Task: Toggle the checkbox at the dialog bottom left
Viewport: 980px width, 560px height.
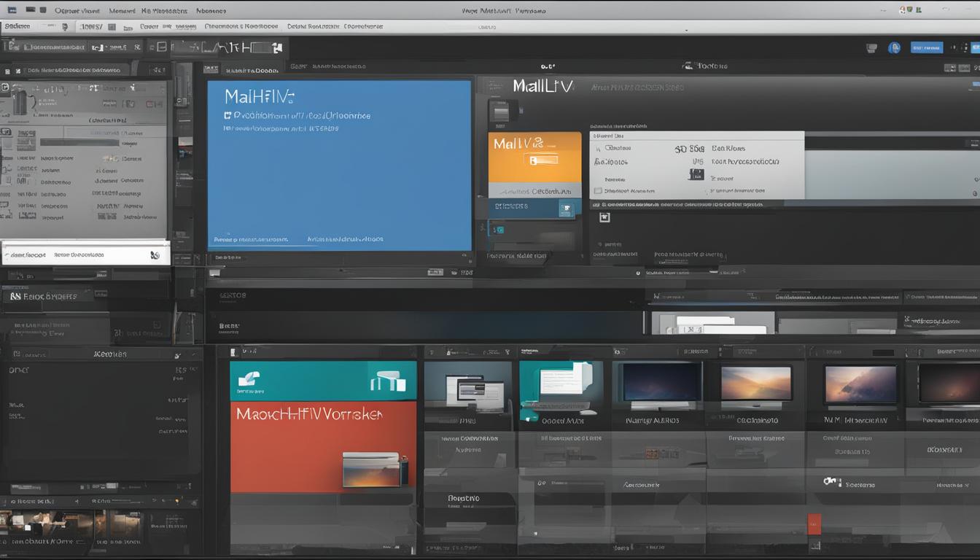Action: tap(597, 190)
